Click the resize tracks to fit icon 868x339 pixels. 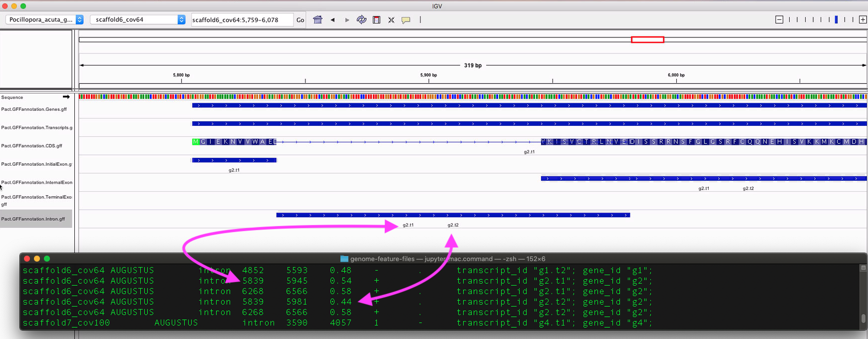391,20
